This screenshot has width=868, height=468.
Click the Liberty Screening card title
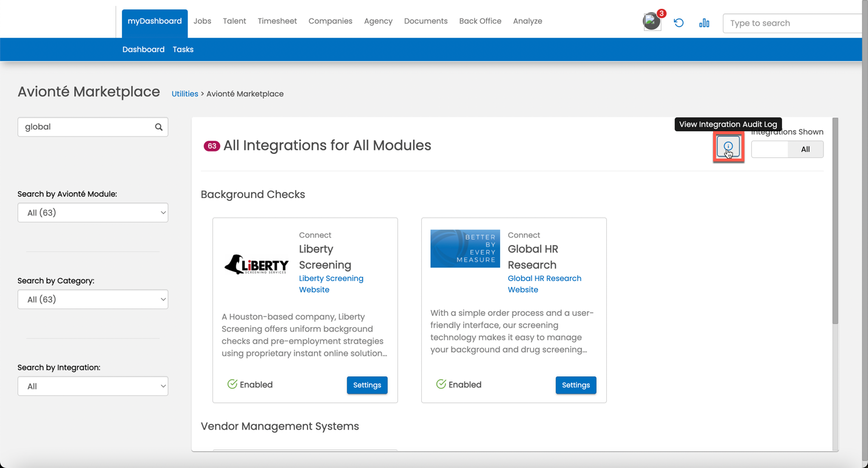(x=325, y=257)
